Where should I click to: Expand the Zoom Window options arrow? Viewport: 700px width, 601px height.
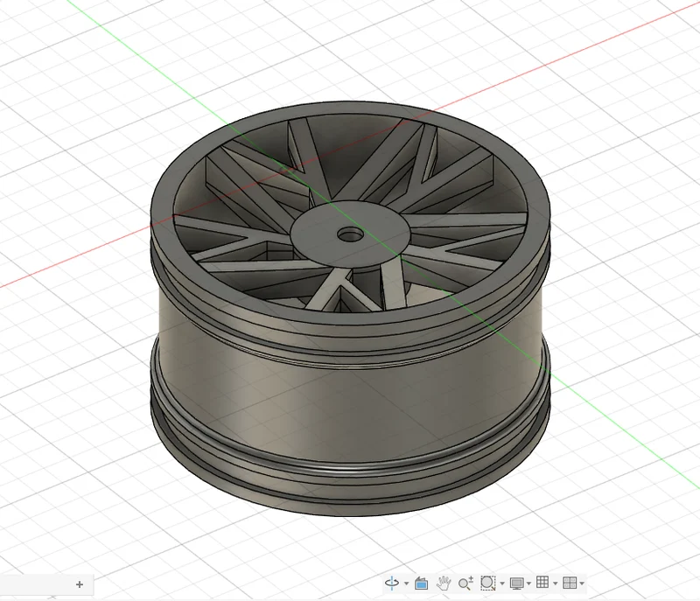502,584
